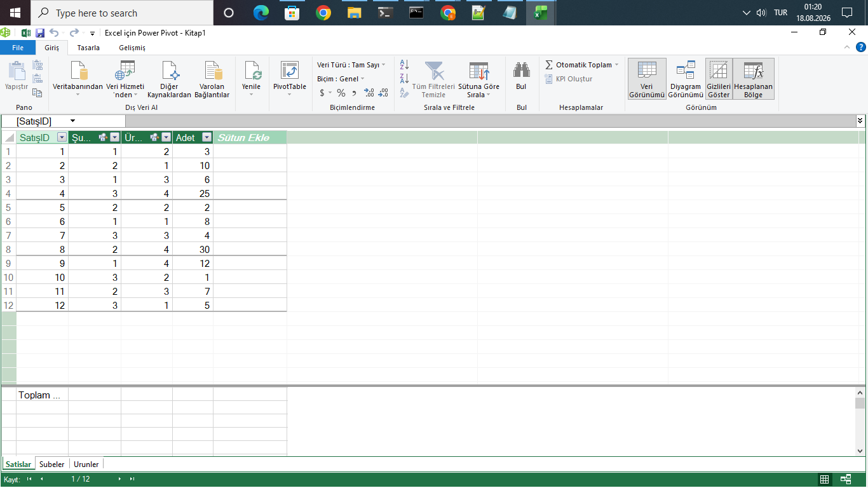Customize Quick Access Toolbar
The height and width of the screenshot is (488, 868).
click(93, 33)
